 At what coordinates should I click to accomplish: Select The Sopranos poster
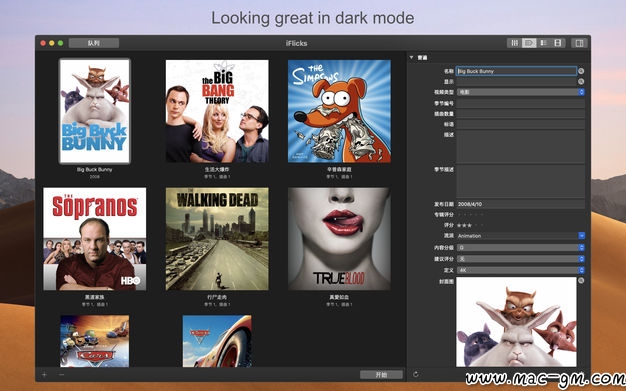click(95, 239)
